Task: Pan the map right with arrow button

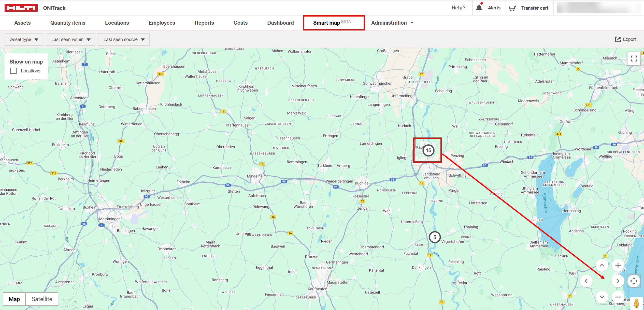Action: (618, 281)
